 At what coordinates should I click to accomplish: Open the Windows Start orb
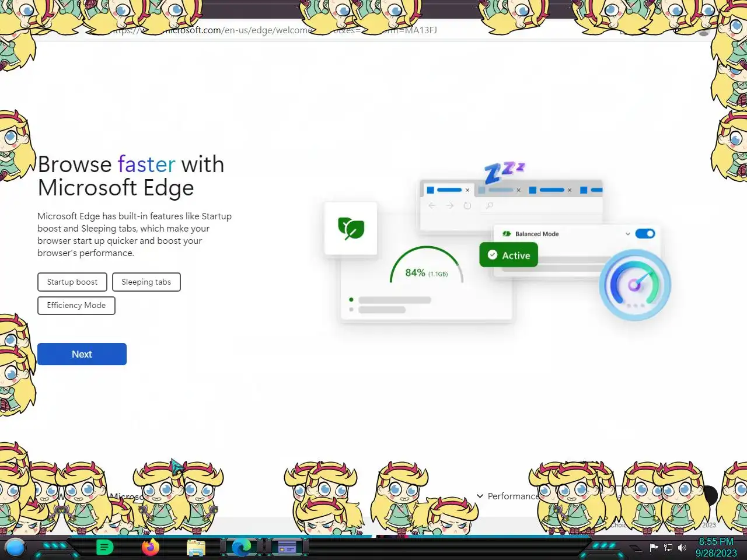pyautogui.click(x=15, y=547)
